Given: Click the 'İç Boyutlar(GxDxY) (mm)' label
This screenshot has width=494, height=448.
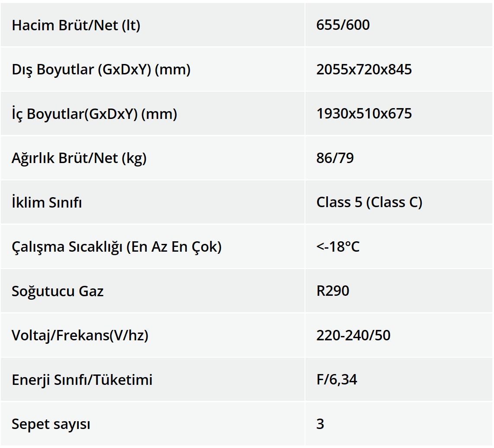Looking at the screenshot, I should pos(94,114).
